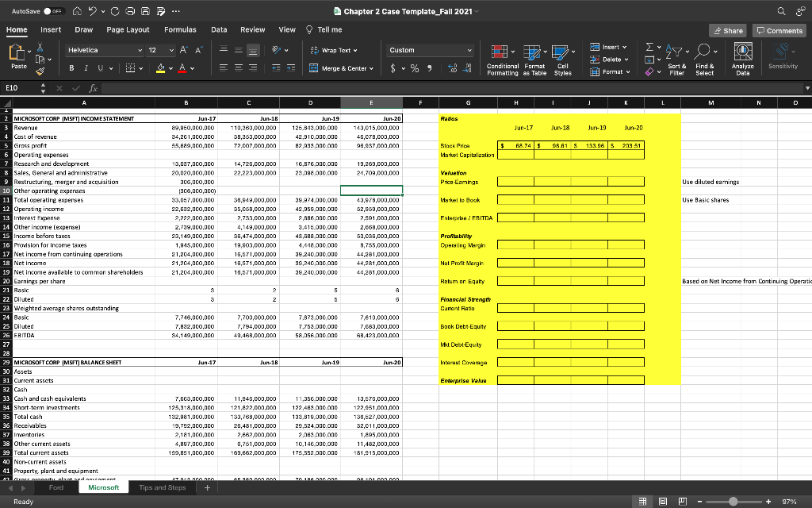Toggle italic formatting
812x508 pixels.
(85, 68)
